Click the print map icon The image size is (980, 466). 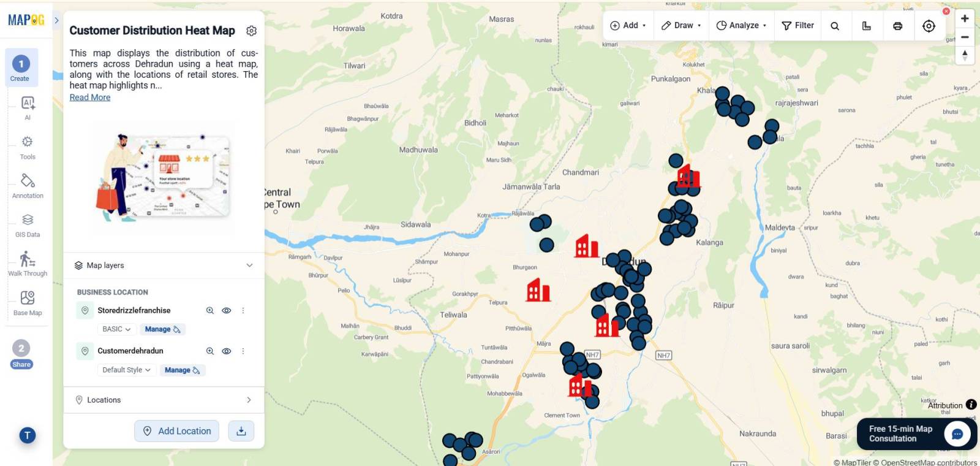coord(898,26)
